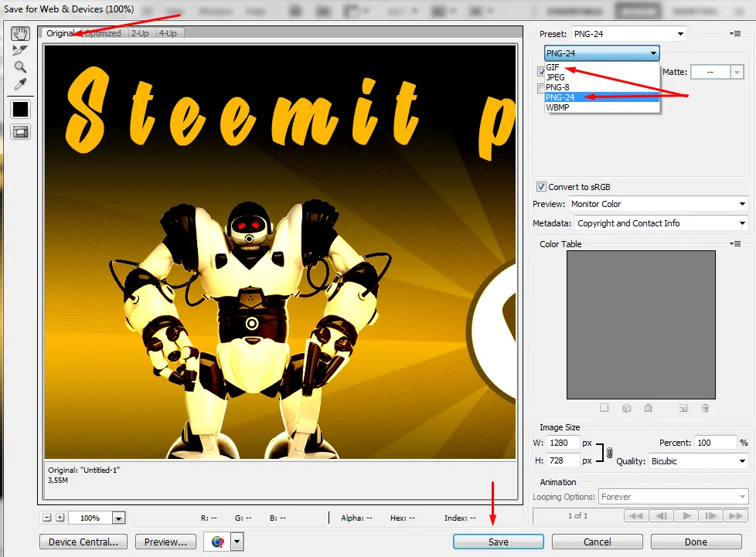Collapse the PNG-24 format dropdown
This screenshot has height=557, width=756.
pyautogui.click(x=601, y=53)
